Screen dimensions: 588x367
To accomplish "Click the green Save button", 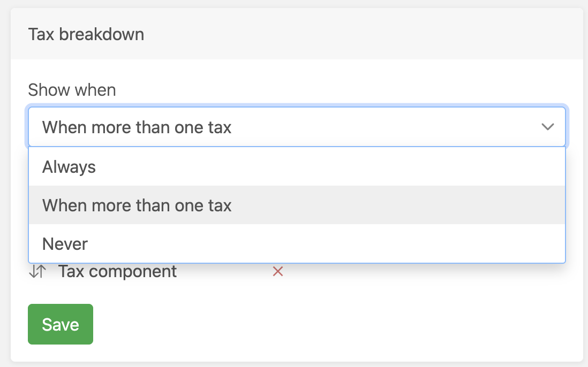I will (61, 324).
